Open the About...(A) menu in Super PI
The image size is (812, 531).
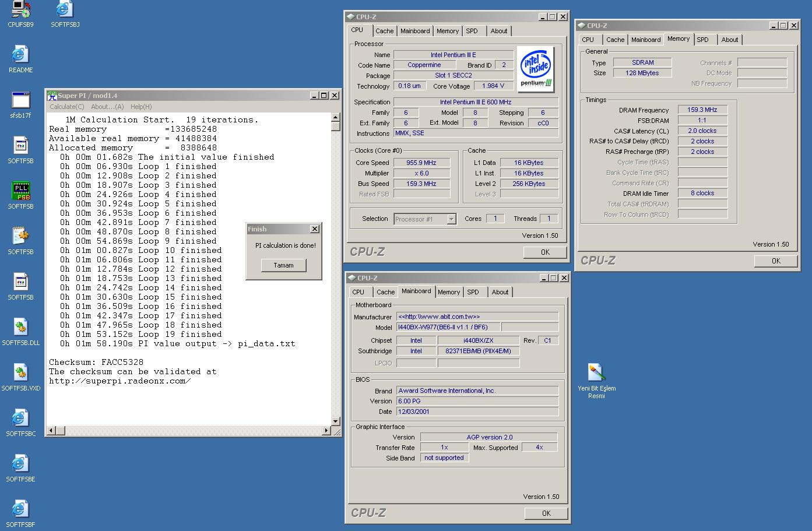click(107, 107)
